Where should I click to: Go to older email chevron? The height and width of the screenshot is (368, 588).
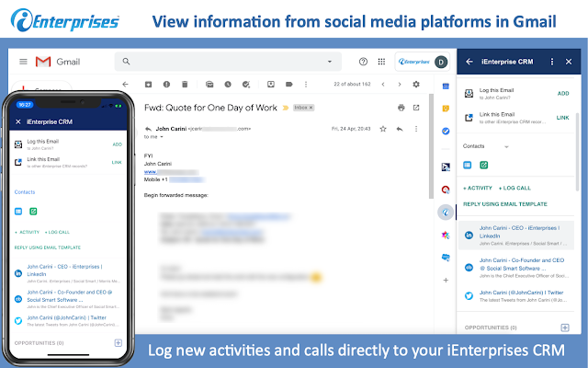(400, 84)
